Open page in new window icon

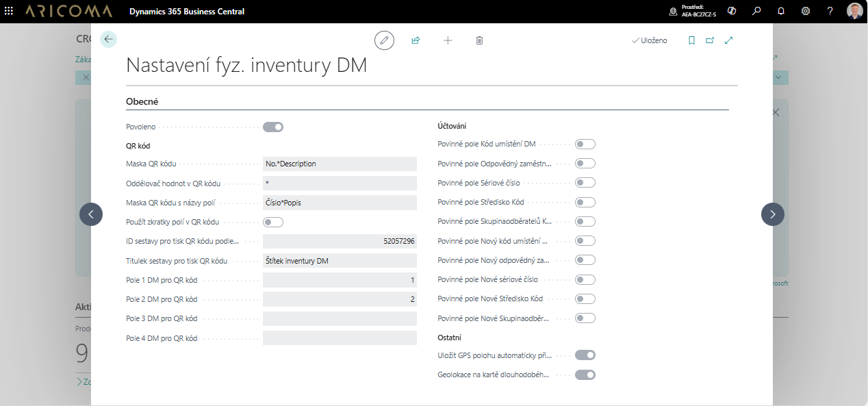[710, 40]
